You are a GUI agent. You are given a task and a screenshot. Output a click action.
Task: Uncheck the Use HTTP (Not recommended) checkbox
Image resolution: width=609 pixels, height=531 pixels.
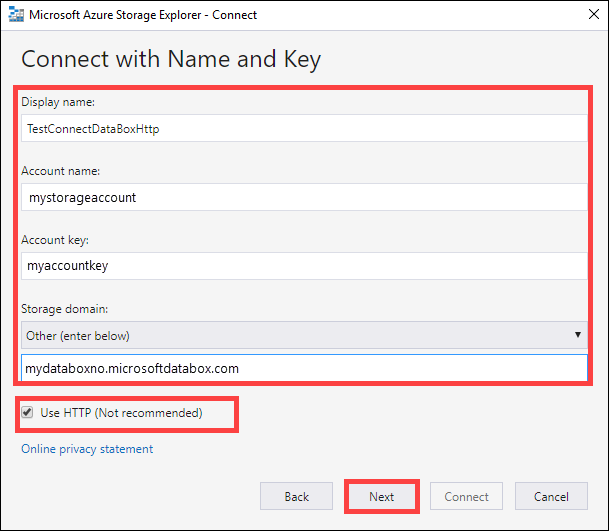[27, 412]
